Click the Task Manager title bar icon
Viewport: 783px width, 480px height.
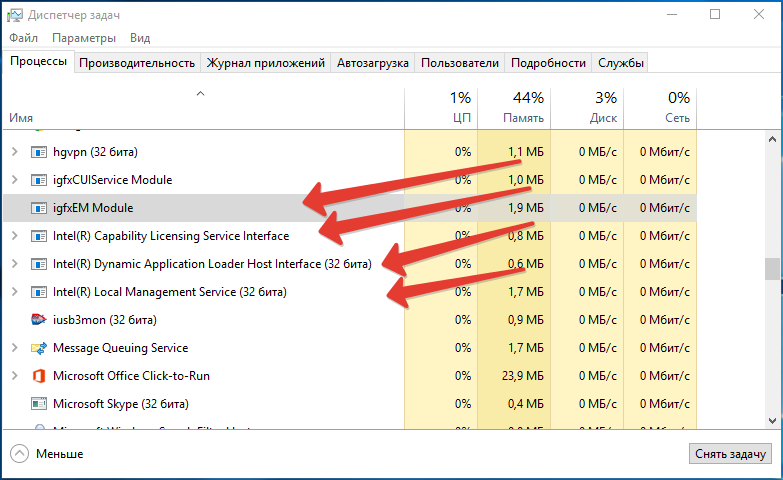[x=14, y=15]
